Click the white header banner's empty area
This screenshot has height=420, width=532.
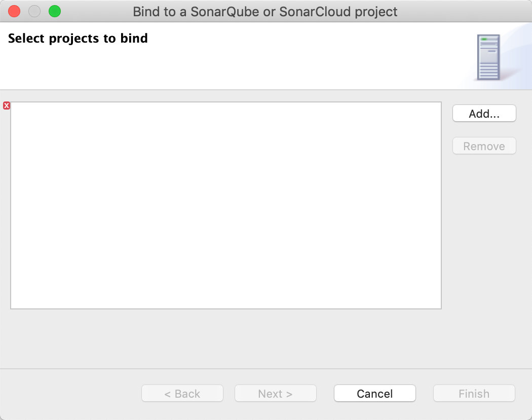pos(279,61)
